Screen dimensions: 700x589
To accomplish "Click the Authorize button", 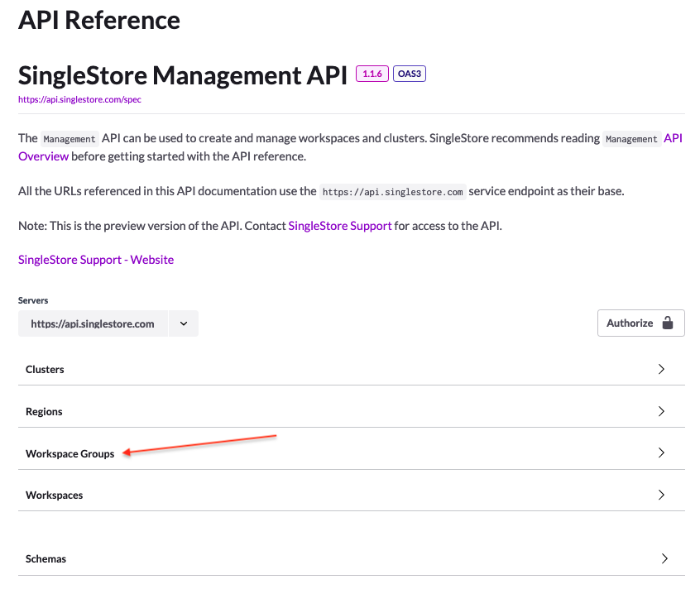I will pos(640,323).
